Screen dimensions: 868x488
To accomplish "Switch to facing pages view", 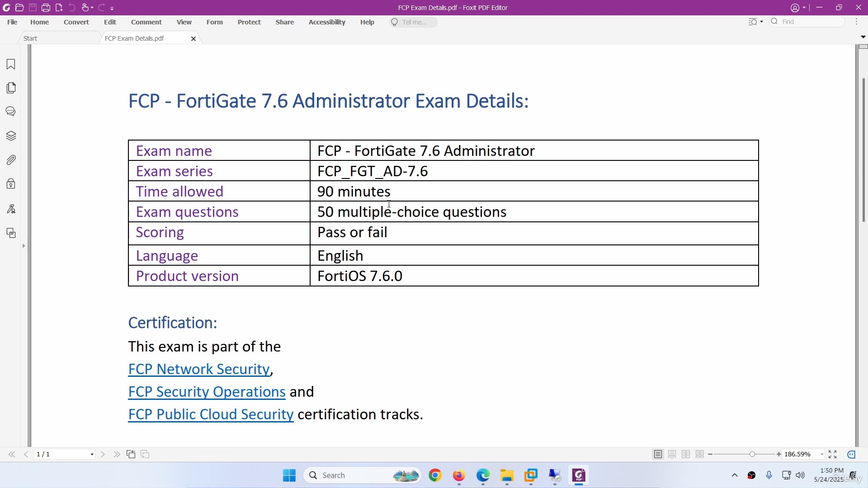I will pyautogui.click(x=686, y=455).
